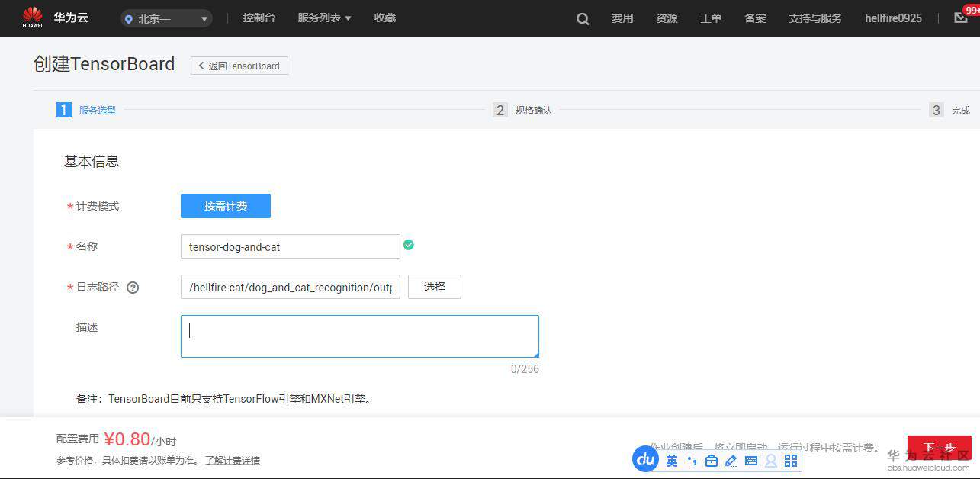Viewport: 980px width, 479px height.
Task: Open the 工单 menu
Action: pos(711,18)
